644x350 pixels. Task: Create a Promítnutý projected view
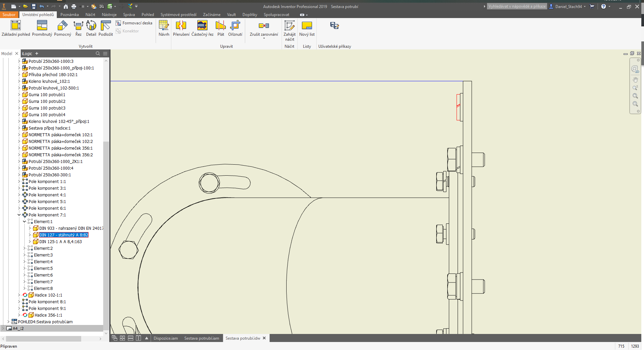point(42,28)
